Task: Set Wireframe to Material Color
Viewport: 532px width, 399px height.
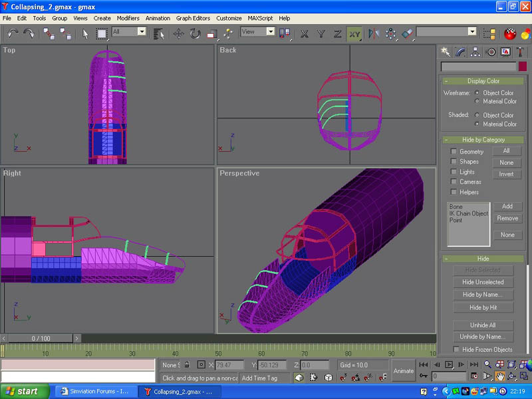Action: click(477, 101)
